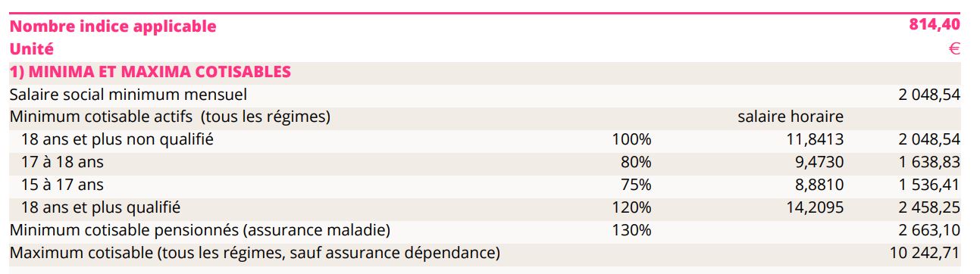Select '18 ans et plus non qualifié' row

tap(485, 140)
